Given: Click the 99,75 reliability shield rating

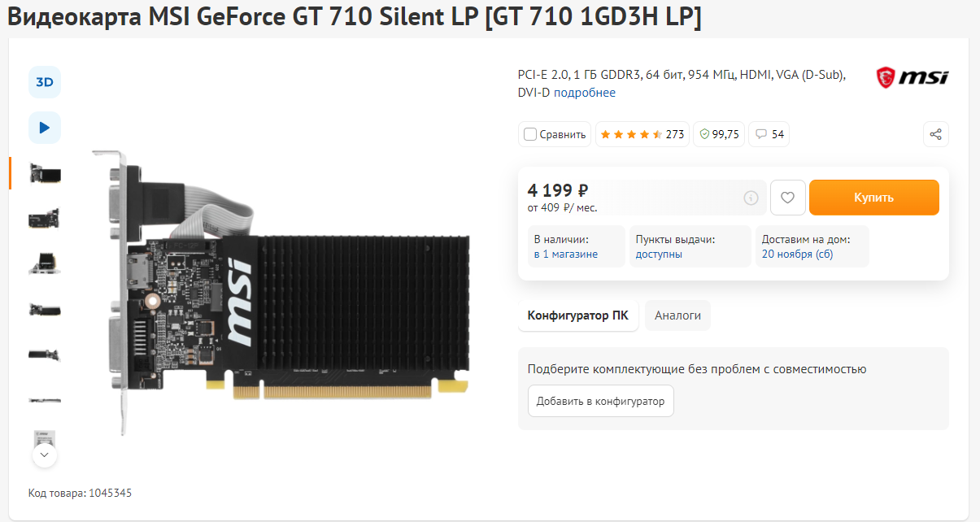Looking at the screenshot, I should (x=719, y=134).
